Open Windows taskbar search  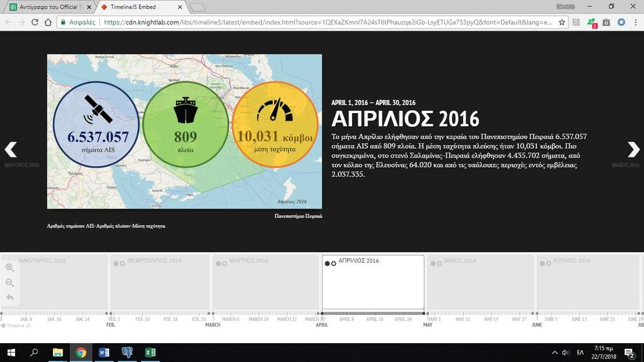tap(34, 353)
